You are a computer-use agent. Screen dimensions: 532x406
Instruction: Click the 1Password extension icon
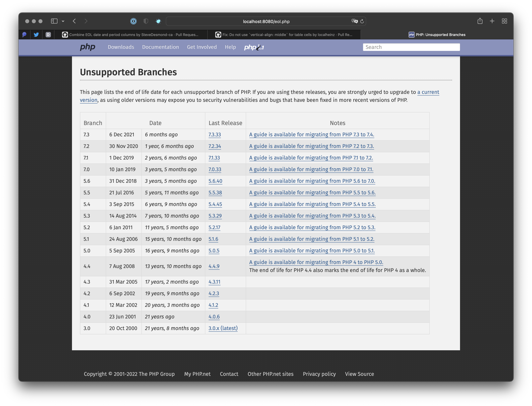133,21
